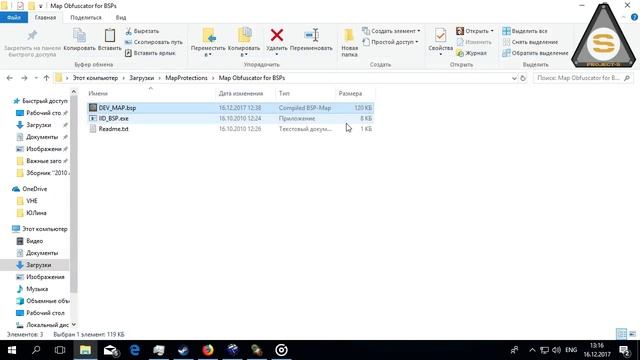Switch to Details view via status bar icon
Image resolution: width=640 pixels, height=360 pixels.
coord(621,334)
